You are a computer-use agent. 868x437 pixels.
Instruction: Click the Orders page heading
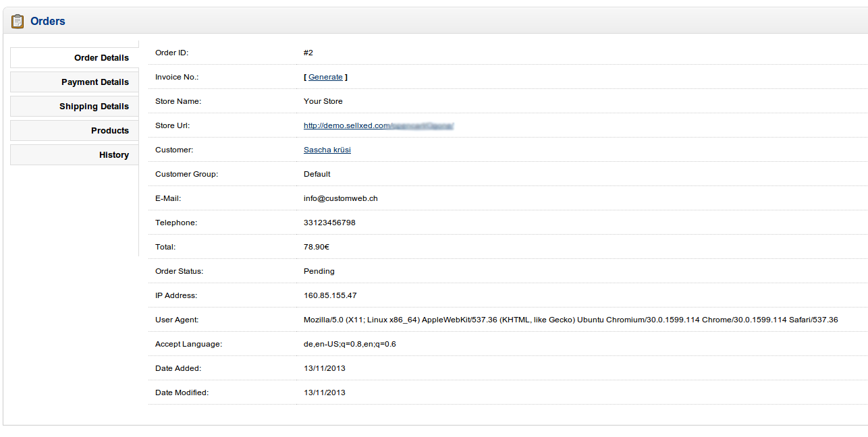click(48, 22)
